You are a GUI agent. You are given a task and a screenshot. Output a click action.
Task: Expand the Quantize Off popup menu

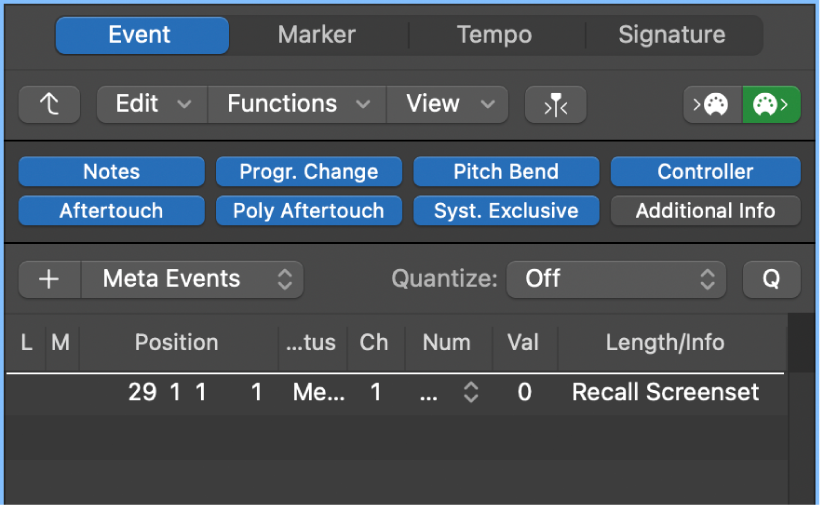[x=616, y=279]
